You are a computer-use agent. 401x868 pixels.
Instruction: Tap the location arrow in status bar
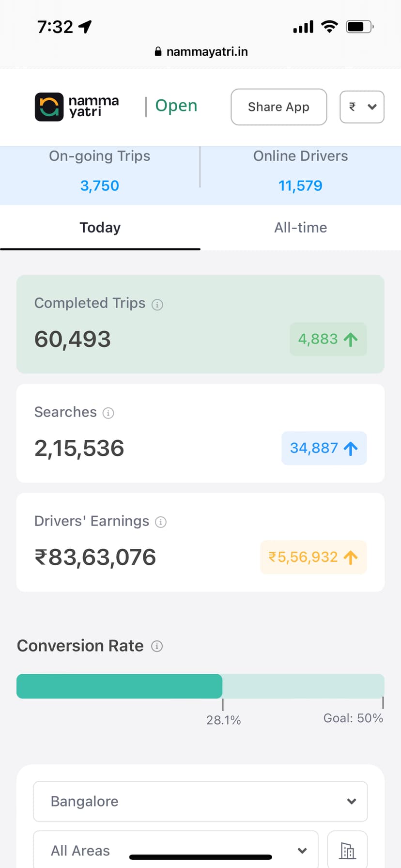(85, 27)
